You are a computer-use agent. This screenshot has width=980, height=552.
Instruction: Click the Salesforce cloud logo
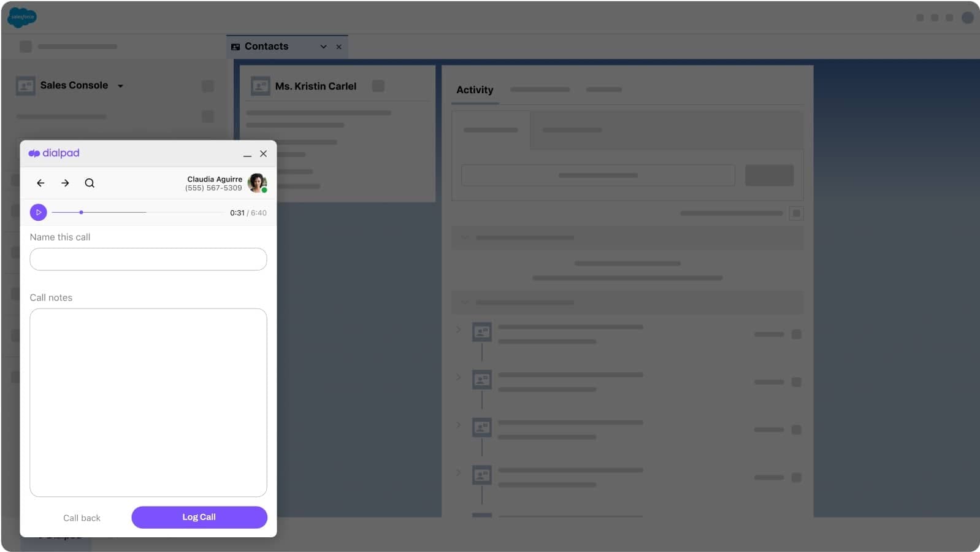click(x=22, y=17)
